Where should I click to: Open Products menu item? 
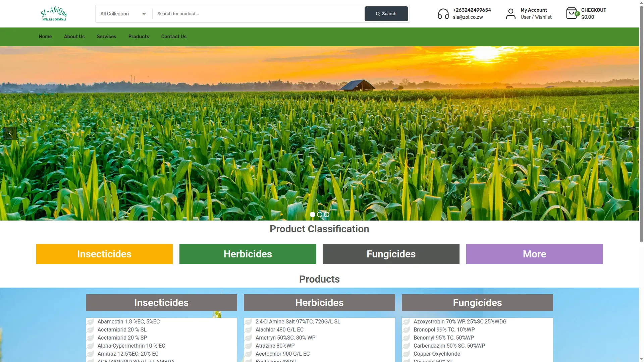pyautogui.click(x=139, y=37)
